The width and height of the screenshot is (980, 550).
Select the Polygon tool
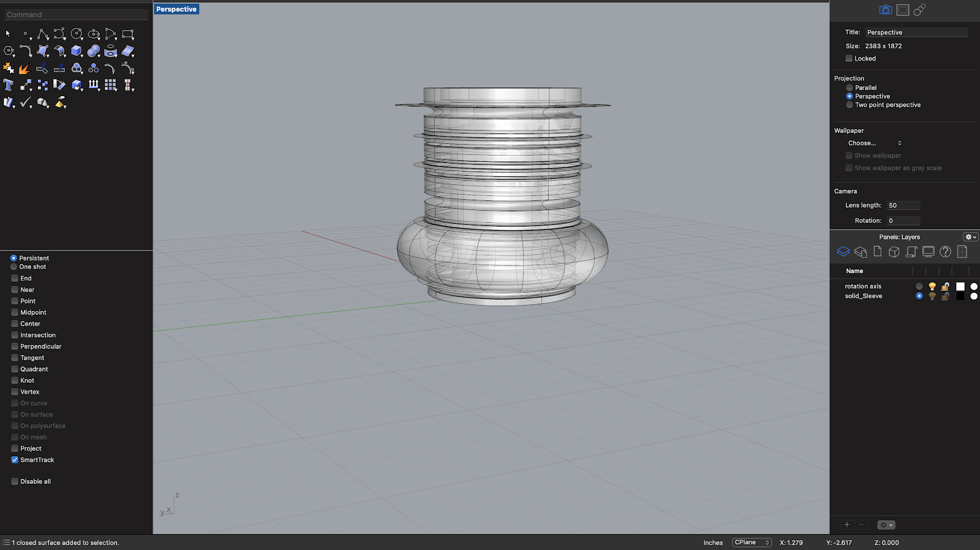[x=9, y=51]
